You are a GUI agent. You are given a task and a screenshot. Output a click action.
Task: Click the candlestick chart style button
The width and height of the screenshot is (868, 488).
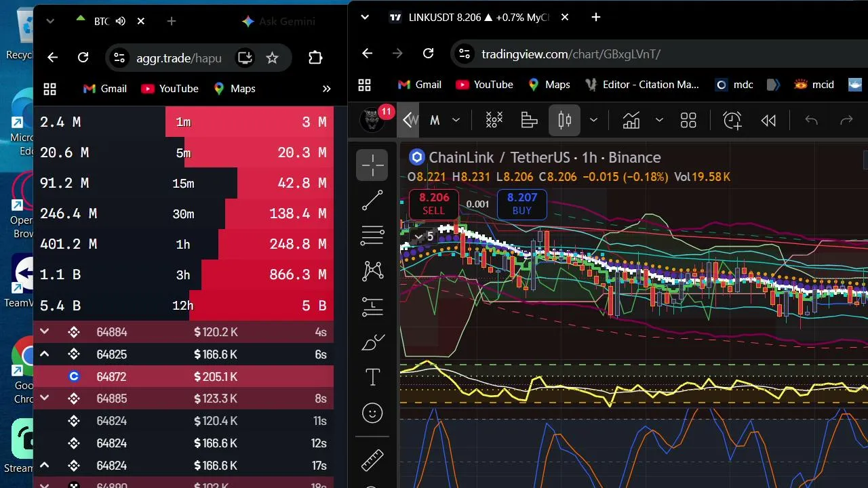pos(565,121)
